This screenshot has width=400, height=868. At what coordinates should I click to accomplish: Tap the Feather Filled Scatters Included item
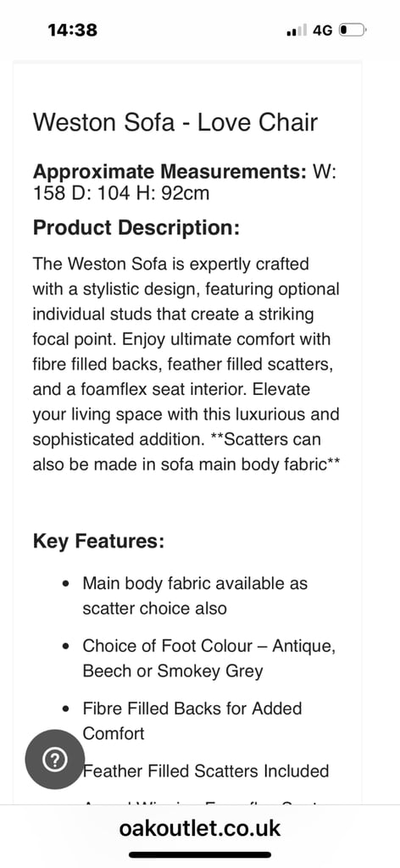click(206, 771)
